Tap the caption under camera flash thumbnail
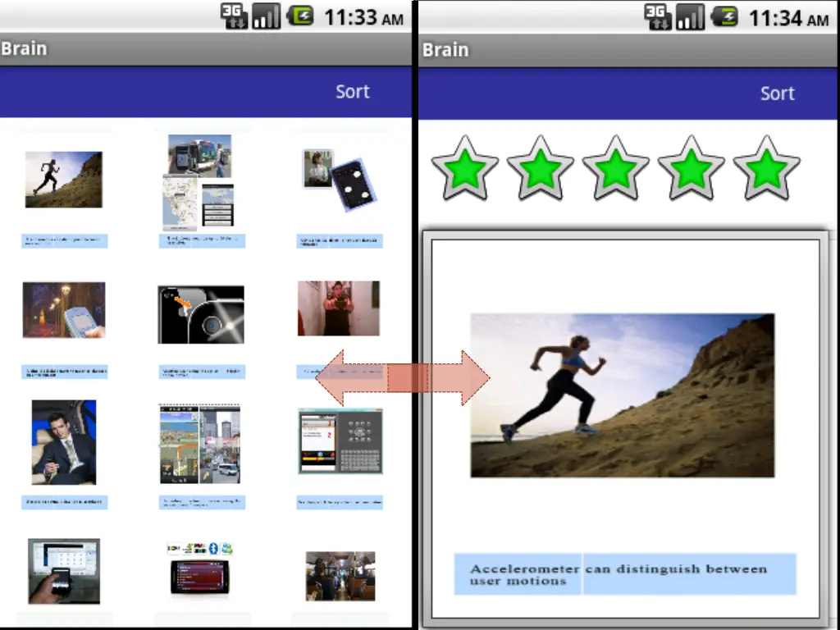Screen dimensions: 840x630 [x=202, y=372]
